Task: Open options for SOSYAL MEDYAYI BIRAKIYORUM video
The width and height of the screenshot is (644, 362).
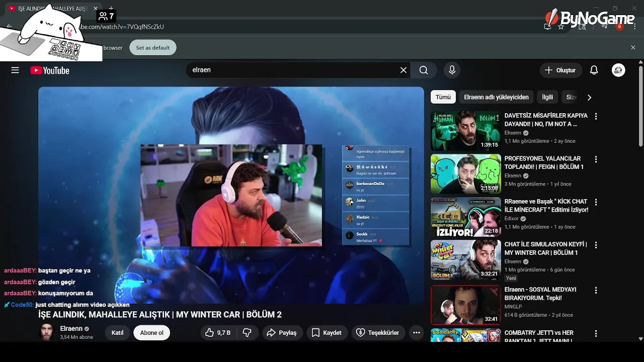Action: coord(596,290)
